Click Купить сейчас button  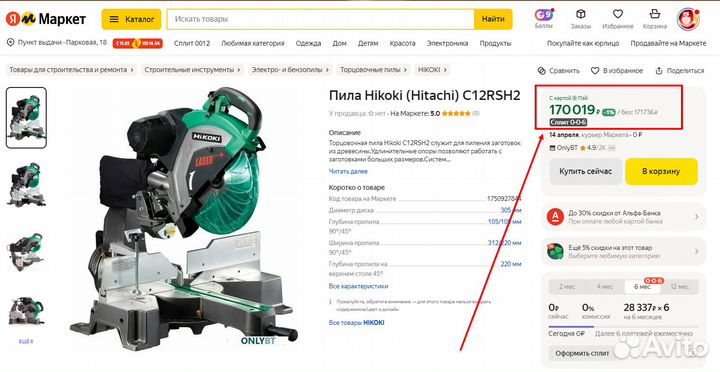point(585,171)
